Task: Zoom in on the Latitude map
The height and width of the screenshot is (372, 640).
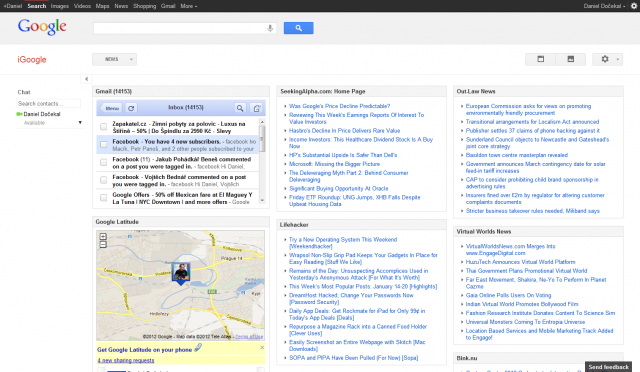Action: pos(103,236)
